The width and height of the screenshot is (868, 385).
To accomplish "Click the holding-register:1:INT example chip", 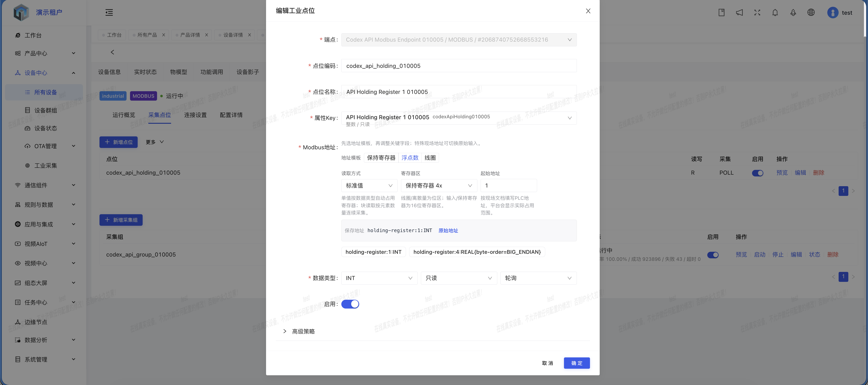I will tap(373, 252).
